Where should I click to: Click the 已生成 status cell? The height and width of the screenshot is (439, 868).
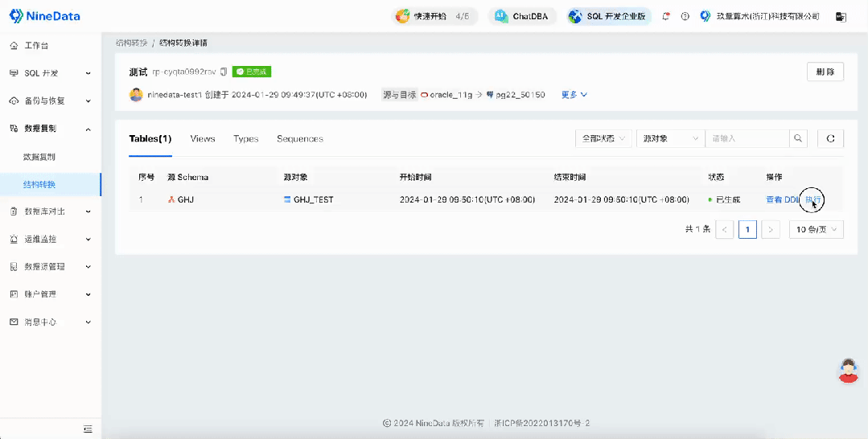point(724,200)
